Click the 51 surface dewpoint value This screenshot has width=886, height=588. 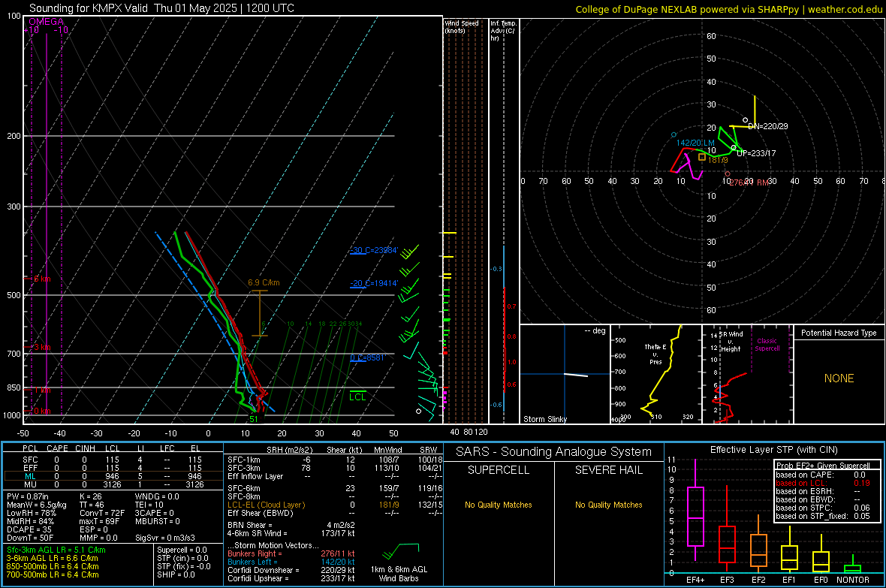pyautogui.click(x=254, y=419)
